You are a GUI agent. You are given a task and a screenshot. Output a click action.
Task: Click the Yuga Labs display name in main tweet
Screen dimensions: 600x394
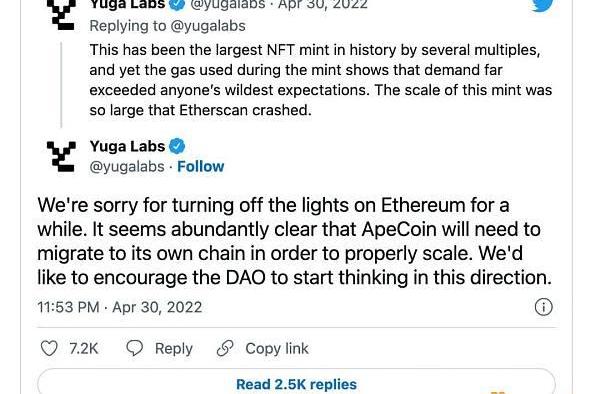coord(127,147)
